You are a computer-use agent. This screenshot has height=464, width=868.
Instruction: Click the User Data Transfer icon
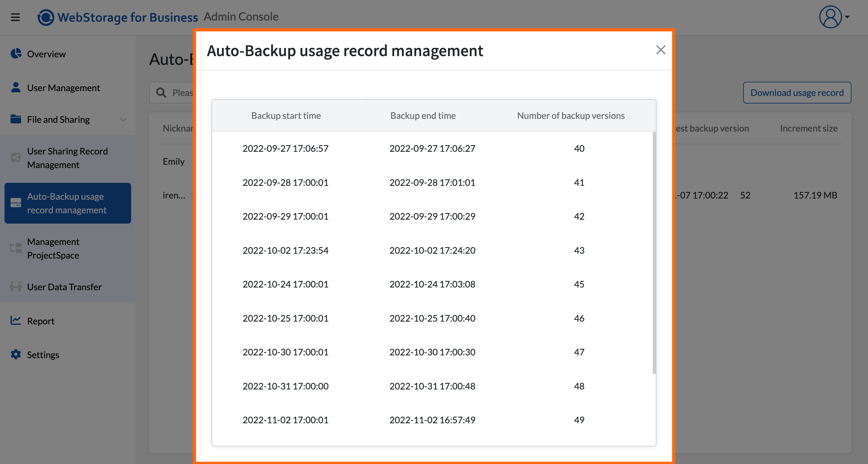click(16, 287)
